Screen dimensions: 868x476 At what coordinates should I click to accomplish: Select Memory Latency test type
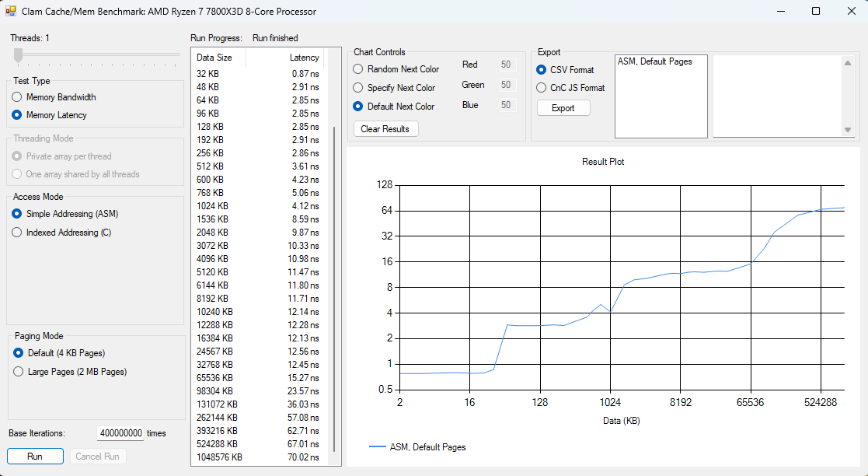(x=49, y=115)
